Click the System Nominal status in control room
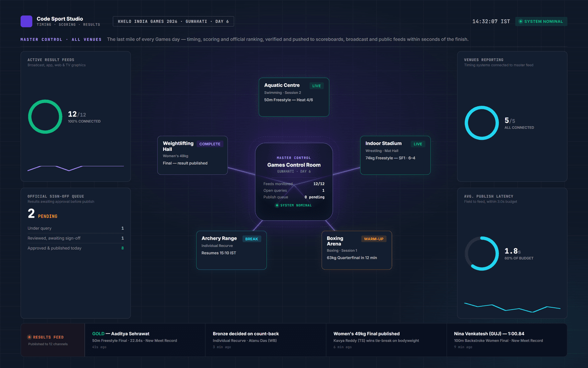Screen dimensions: 588x368 click(294, 206)
